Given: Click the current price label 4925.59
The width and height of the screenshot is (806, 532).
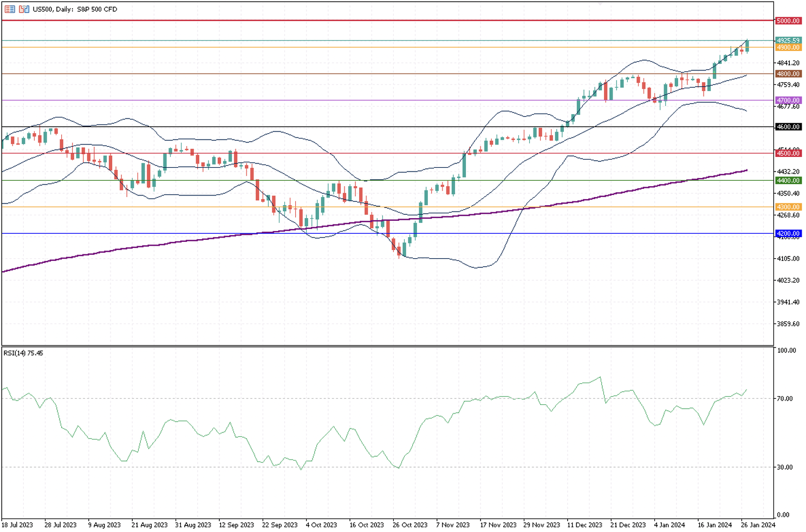Looking at the screenshot, I should [788, 41].
